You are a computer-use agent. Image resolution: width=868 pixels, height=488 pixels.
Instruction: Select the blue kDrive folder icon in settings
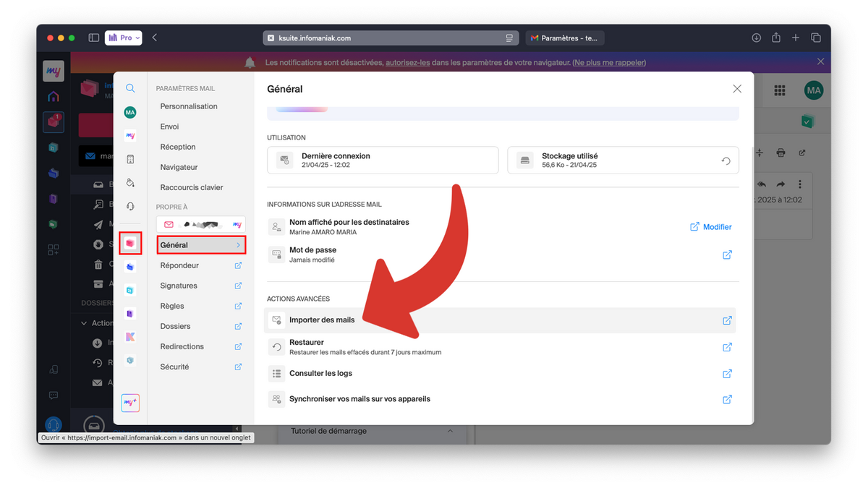click(130, 267)
